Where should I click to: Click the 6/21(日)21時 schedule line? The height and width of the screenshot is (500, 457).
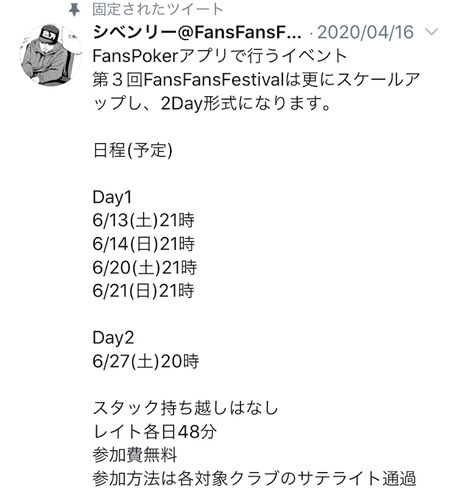point(144,291)
